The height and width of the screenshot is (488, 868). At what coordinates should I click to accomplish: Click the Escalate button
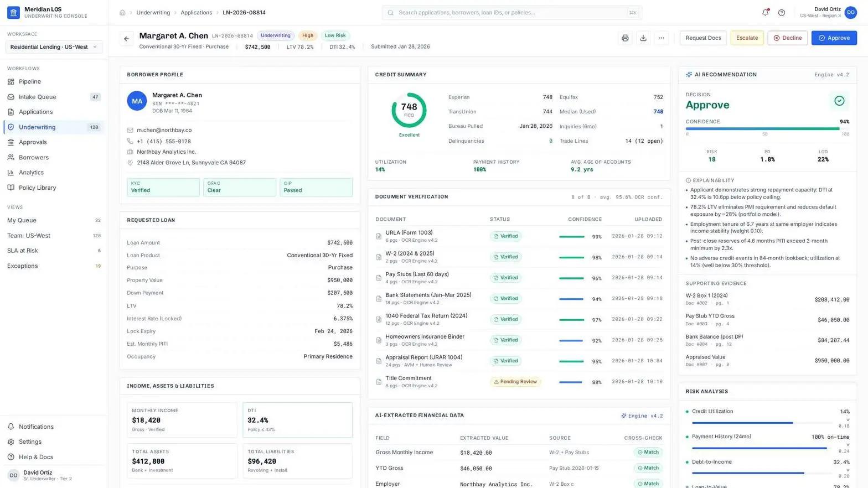[x=747, y=38]
